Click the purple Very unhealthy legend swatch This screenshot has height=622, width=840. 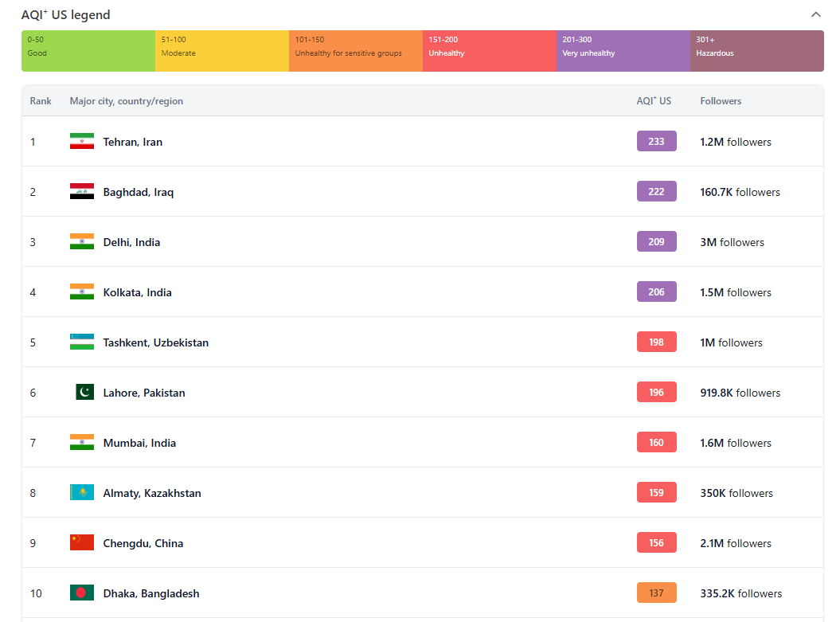point(623,51)
